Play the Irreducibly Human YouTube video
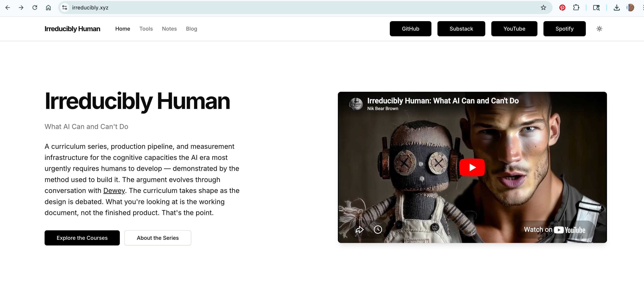 point(472,167)
